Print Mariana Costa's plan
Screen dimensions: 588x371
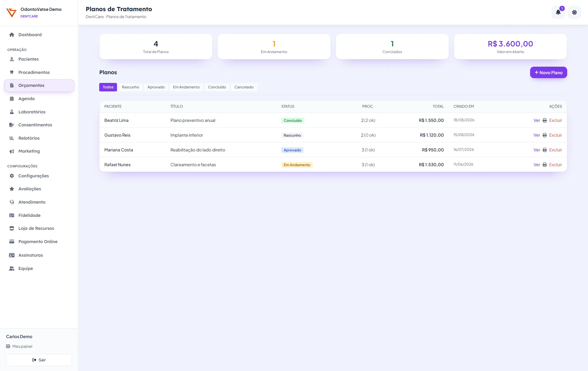[545, 150]
